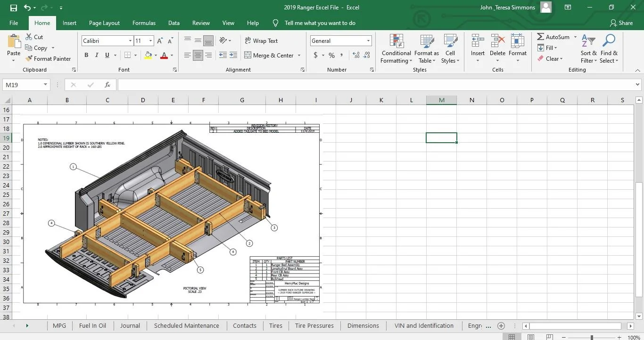The height and width of the screenshot is (340, 644).
Task: Click the Fill Color bucket
Action: pyautogui.click(x=148, y=55)
